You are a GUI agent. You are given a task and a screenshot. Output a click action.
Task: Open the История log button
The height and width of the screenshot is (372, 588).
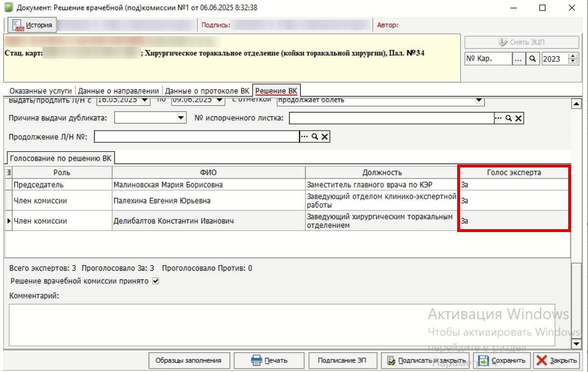pyautogui.click(x=32, y=25)
